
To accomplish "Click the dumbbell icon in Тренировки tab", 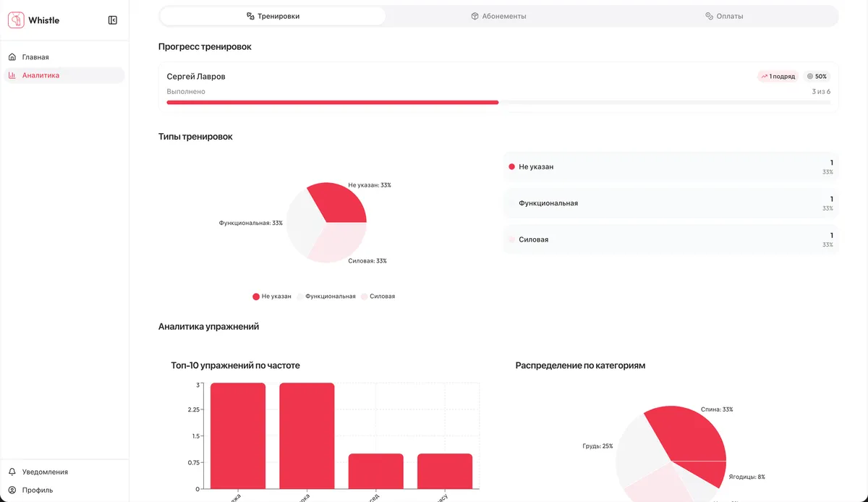I will (x=250, y=16).
